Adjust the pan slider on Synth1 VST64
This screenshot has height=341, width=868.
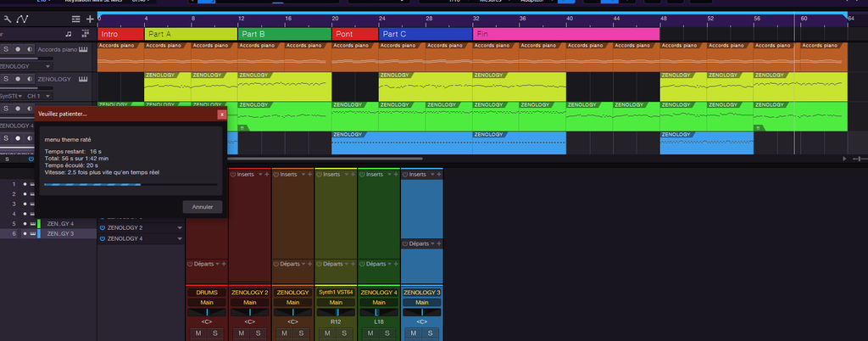[x=336, y=312]
